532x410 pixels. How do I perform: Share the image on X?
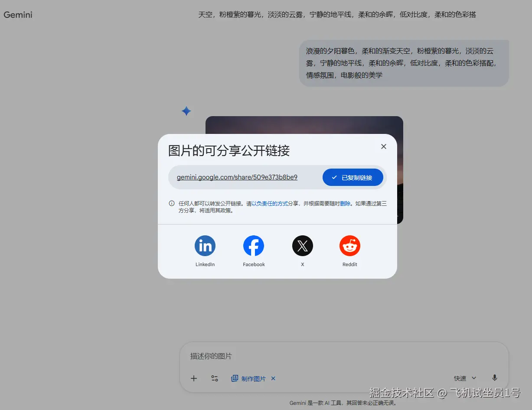pos(302,245)
